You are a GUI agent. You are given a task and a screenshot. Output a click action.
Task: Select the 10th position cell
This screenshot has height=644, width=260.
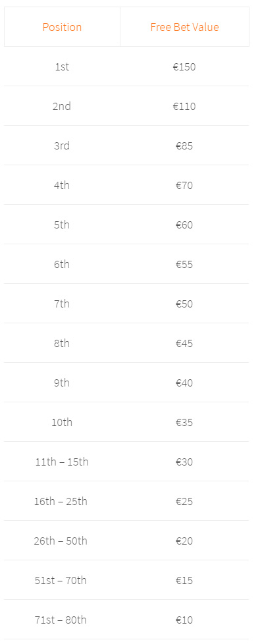point(62,422)
